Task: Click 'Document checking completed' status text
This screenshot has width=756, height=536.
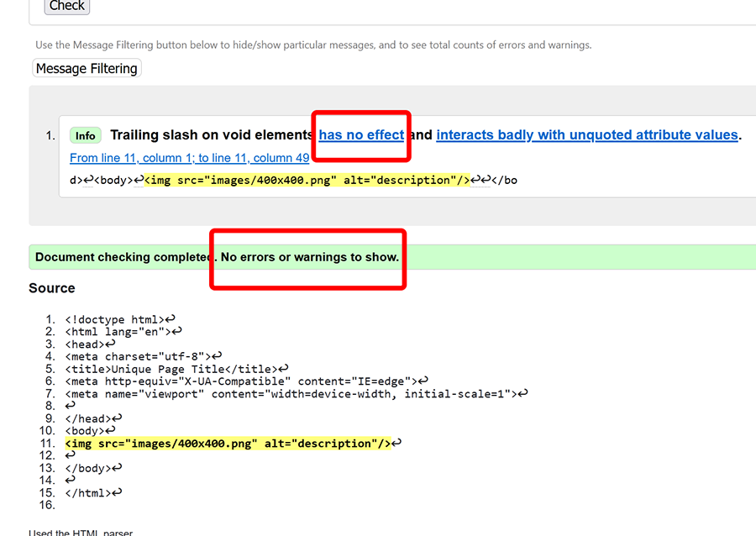Action: [123, 257]
